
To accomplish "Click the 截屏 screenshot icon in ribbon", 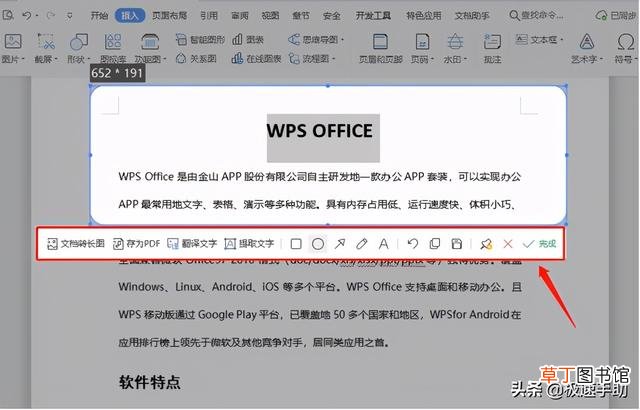I will [46, 42].
